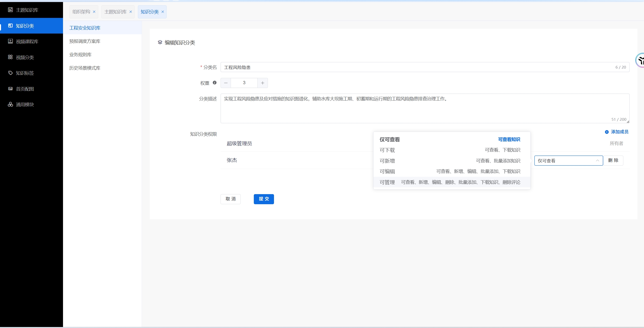Click the floating assistant icon at right edge
The image size is (644, 328).
640,61
